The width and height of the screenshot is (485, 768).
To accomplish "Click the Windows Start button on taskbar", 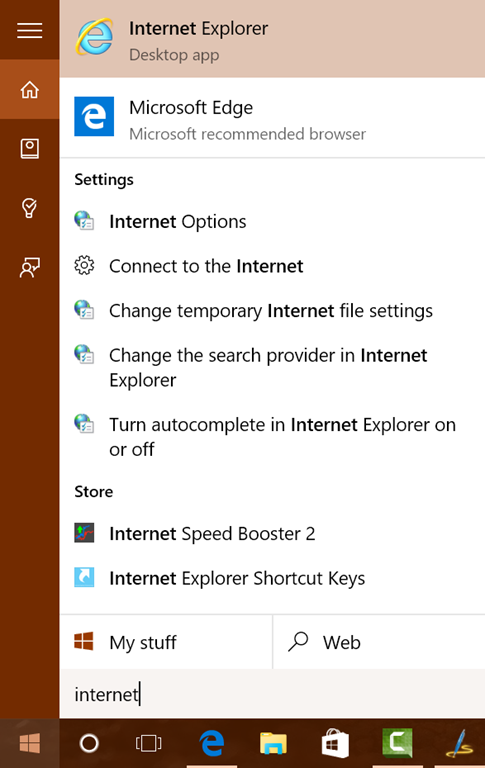I will coord(29,744).
